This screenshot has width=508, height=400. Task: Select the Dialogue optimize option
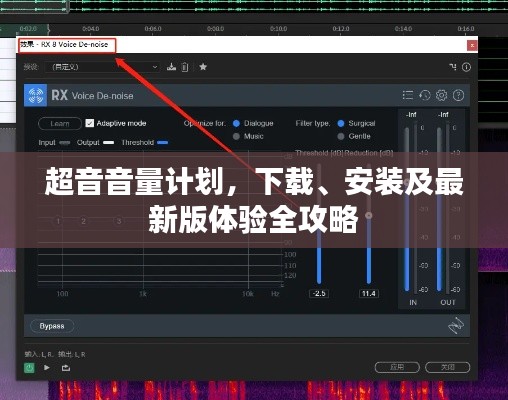coord(236,123)
